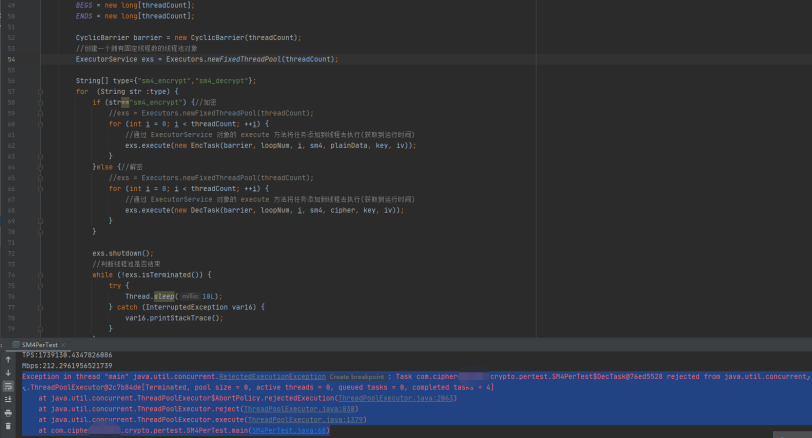Toggle soft-wrap in the run console
Viewport: 812px width, 438px height.
click(x=8, y=386)
